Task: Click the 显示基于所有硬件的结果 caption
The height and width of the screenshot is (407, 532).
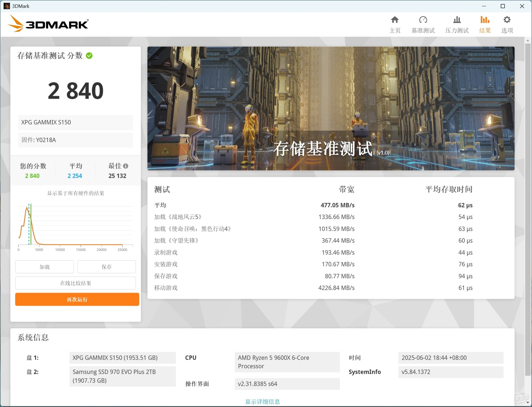Action: pyautogui.click(x=76, y=193)
